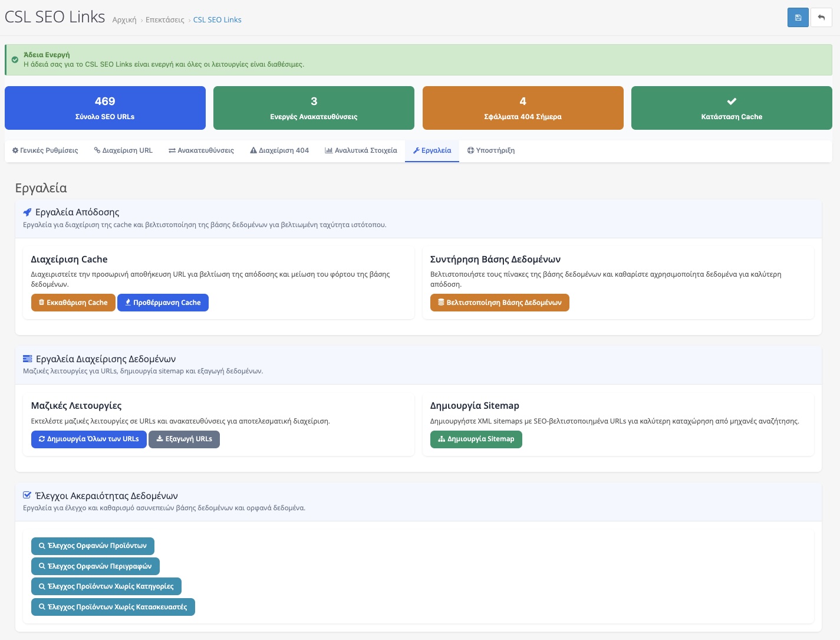Select the Διαχείριση 404 tab

coord(279,150)
